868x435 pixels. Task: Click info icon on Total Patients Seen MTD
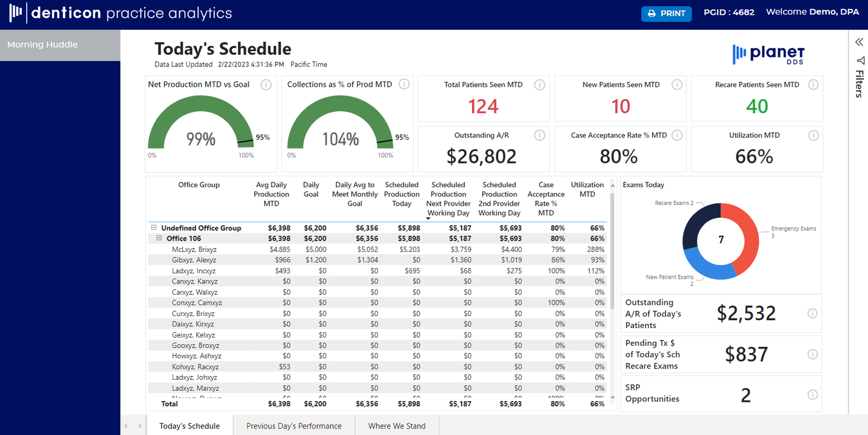pyautogui.click(x=540, y=84)
